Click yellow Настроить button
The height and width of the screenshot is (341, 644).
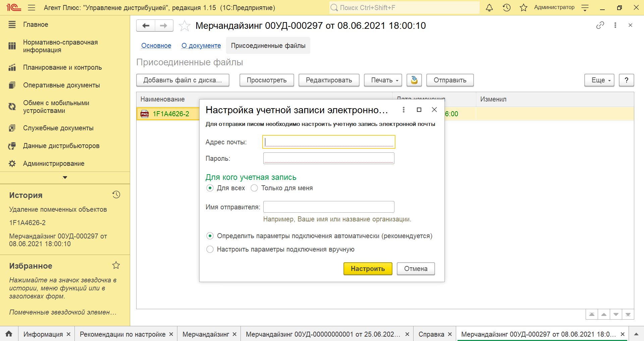tap(368, 269)
